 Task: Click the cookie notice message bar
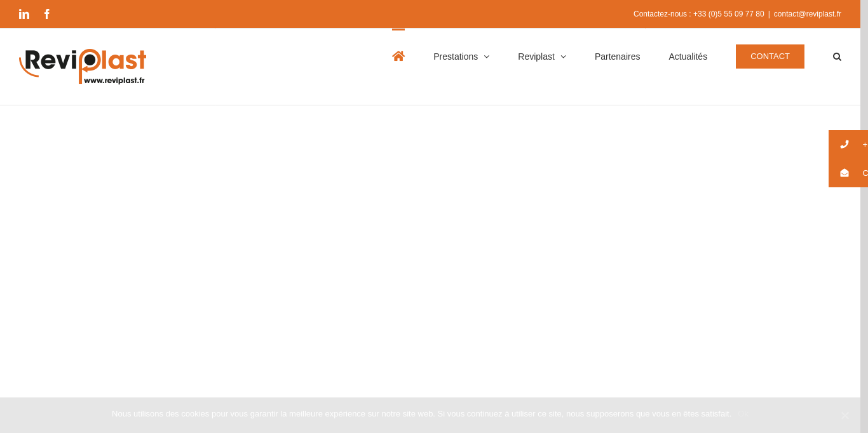pyautogui.click(x=422, y=414)
